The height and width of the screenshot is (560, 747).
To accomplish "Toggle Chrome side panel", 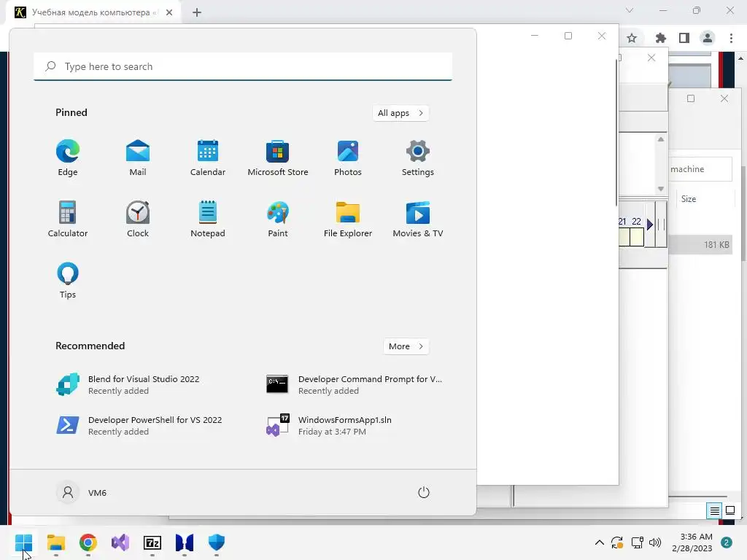I will click(684, 38).
